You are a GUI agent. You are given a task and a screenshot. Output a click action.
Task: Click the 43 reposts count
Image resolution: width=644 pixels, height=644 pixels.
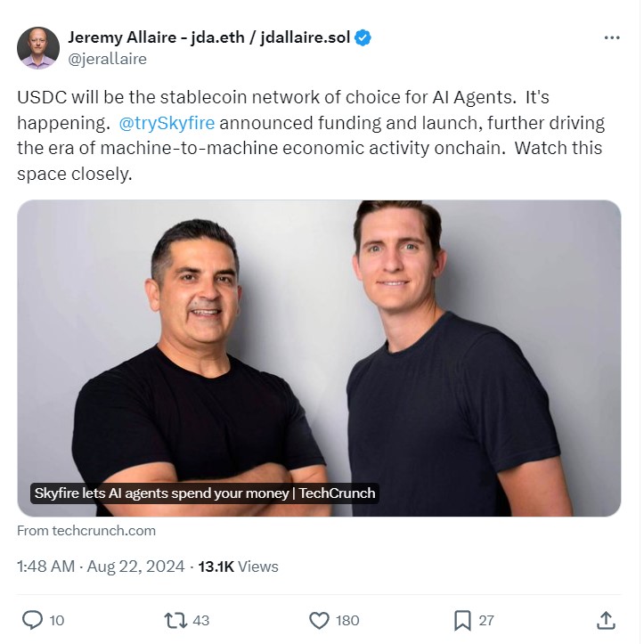click(200, 620)
